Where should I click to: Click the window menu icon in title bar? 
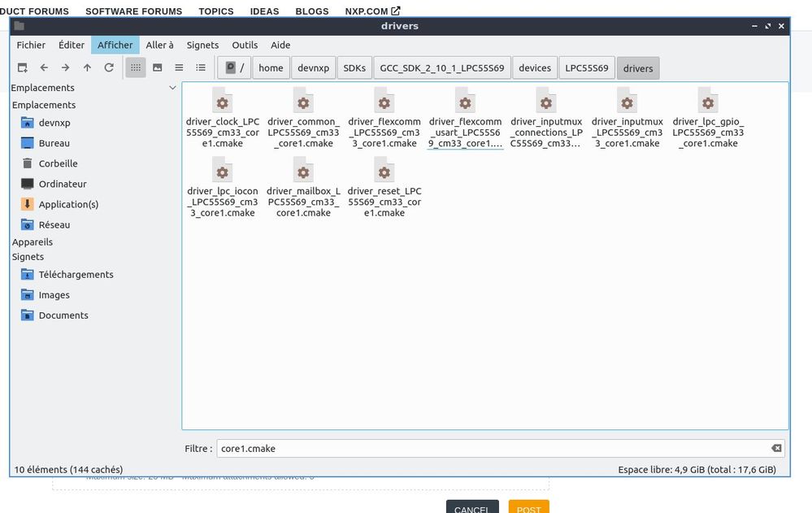coord(20,26)
